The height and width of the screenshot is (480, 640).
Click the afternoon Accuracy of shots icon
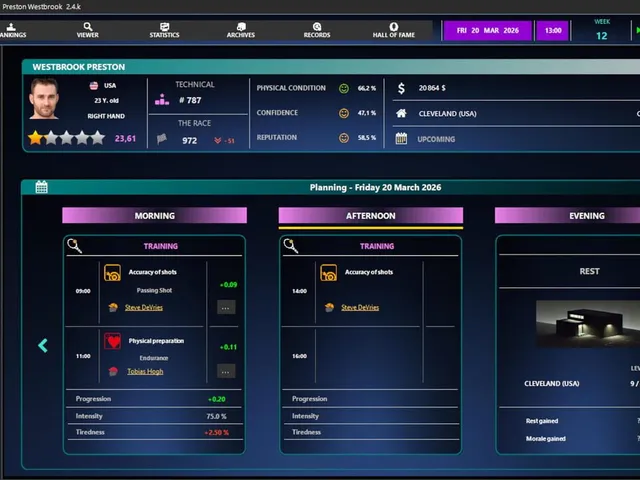[x=329, y=273]
